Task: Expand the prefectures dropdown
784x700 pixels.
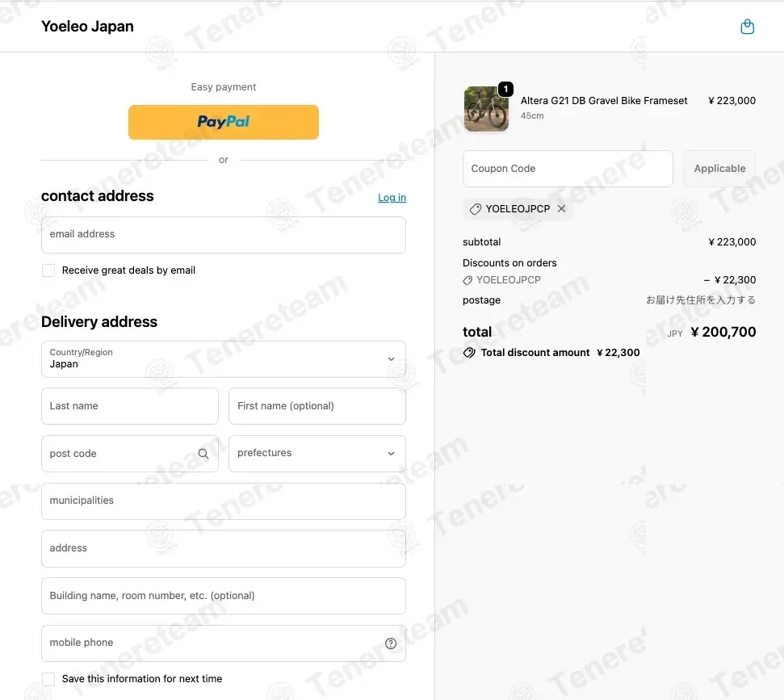Action: 317,454
